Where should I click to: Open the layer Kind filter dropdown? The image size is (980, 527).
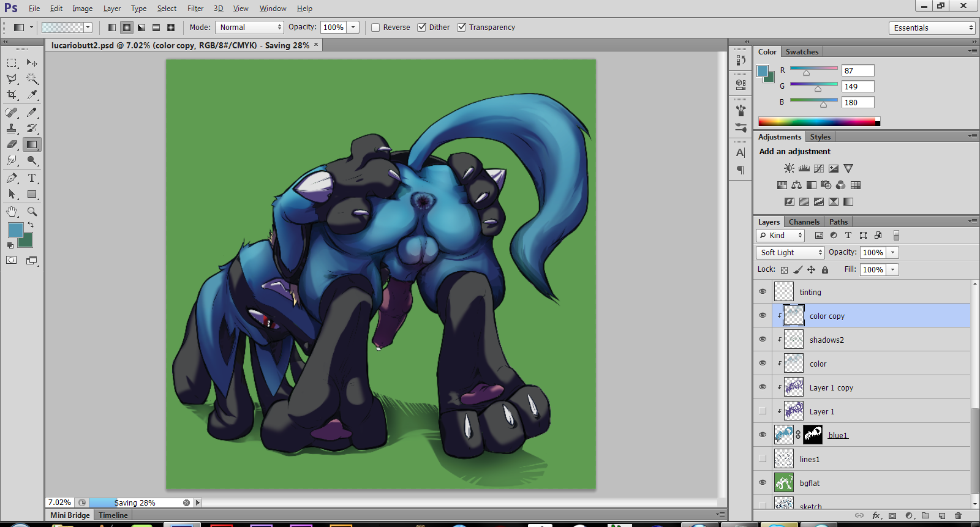point(781,236)
